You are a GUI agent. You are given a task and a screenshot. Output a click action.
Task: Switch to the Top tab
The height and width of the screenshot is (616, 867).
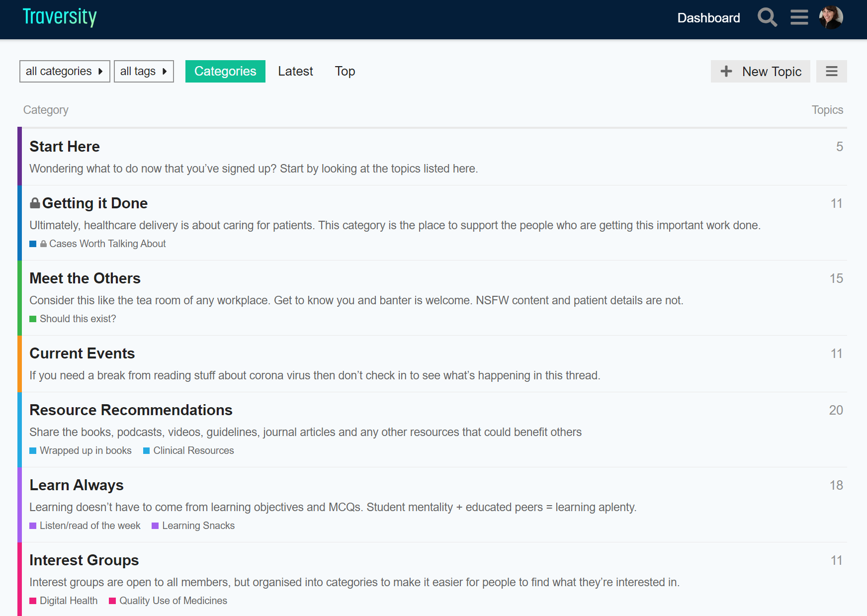pos(345,71)
